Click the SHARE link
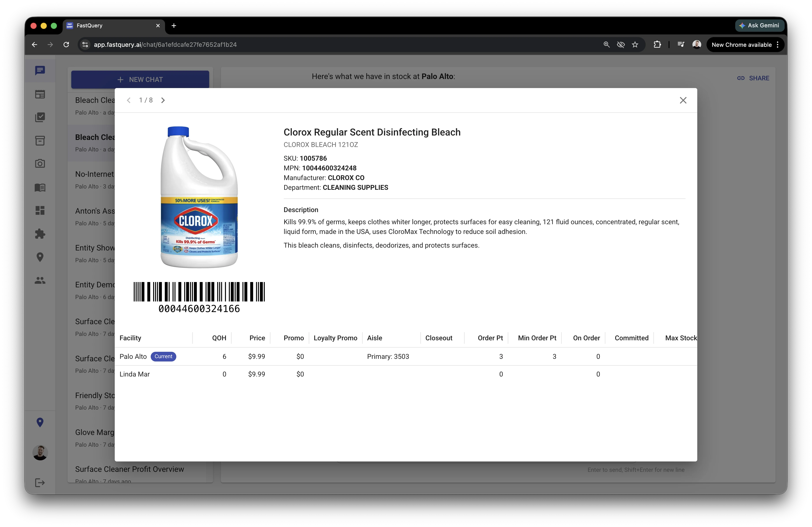Screen dimensions: 812x527 753,78
